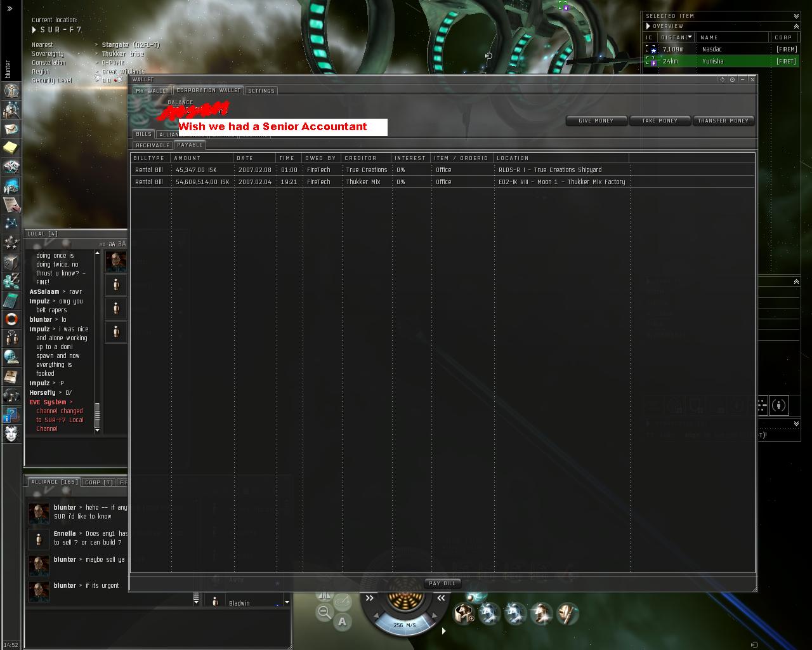Open the chat channels people icon

[x=11, y=338]
